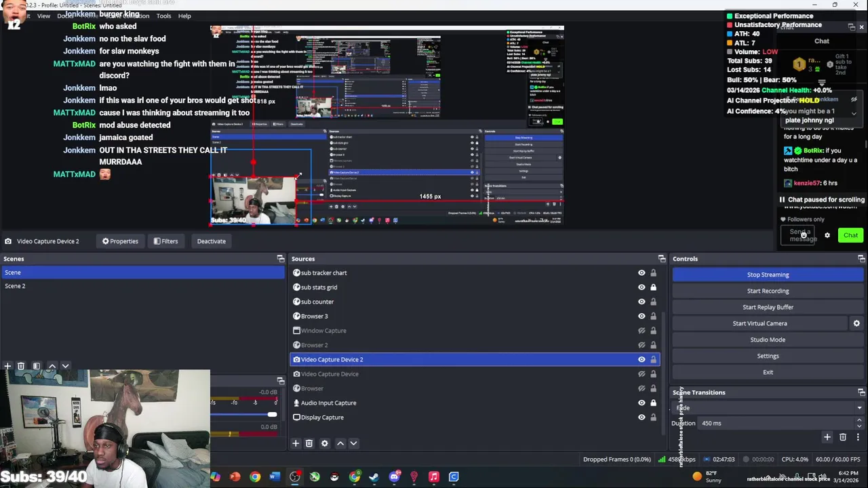
Task: Move the selected source up in the list
Action: tap(340, 443)
